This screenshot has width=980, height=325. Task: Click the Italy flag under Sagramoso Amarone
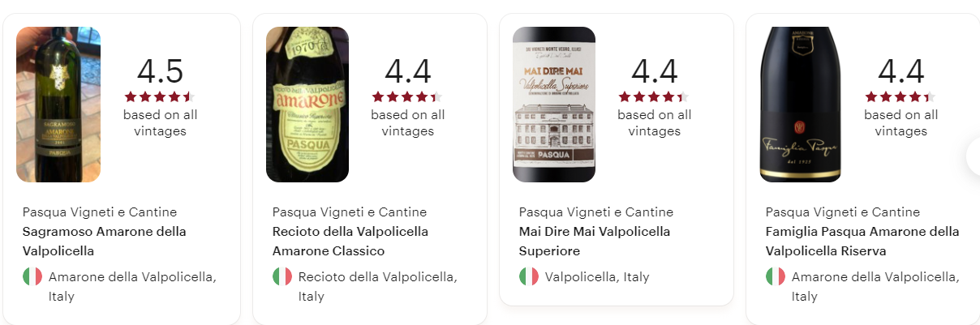[32, 277]
